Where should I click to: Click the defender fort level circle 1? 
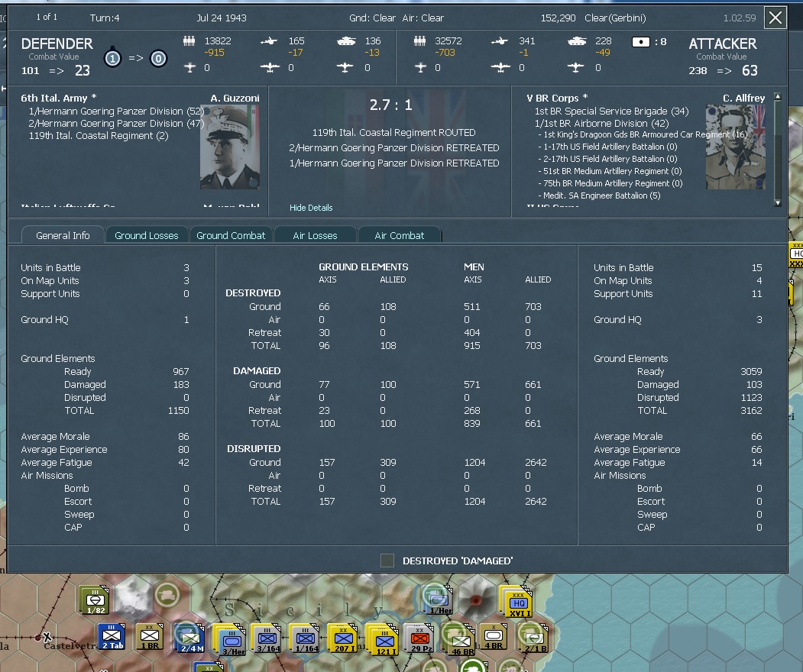coord(112,59)
